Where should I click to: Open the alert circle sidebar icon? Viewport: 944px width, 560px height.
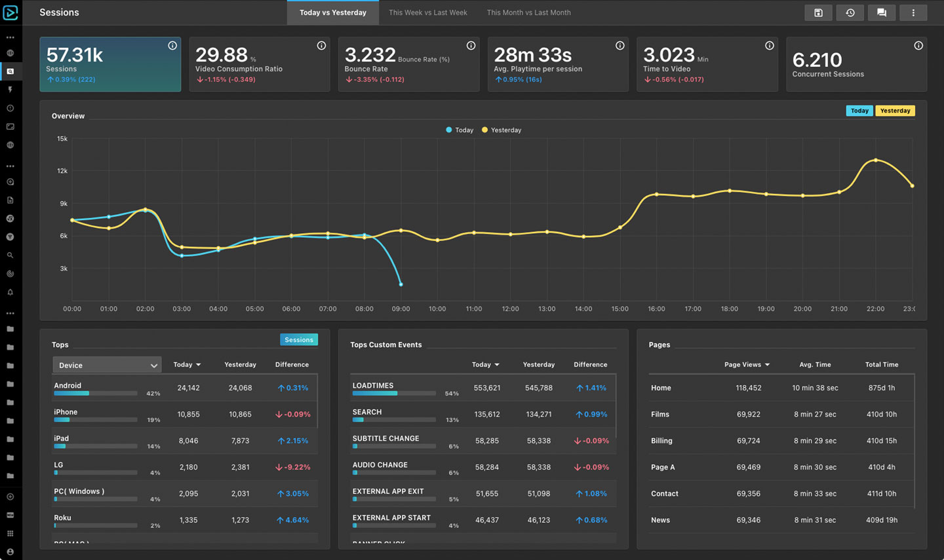pyautogui.click(x=10, y=108)
